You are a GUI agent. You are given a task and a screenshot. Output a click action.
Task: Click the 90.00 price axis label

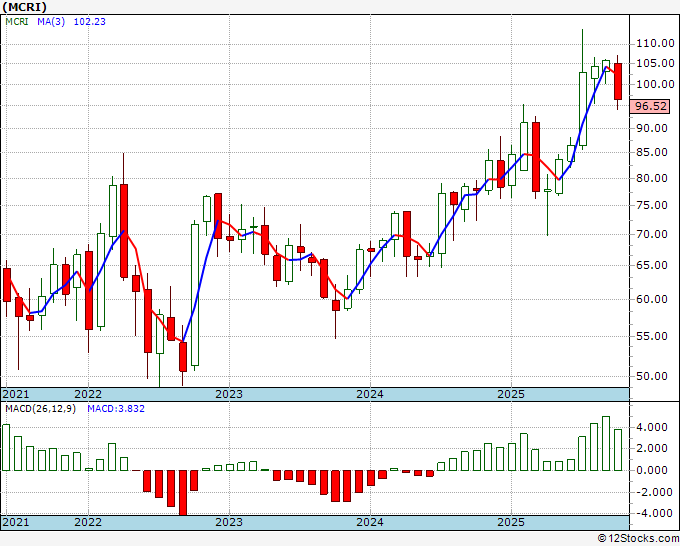[651, 128]
